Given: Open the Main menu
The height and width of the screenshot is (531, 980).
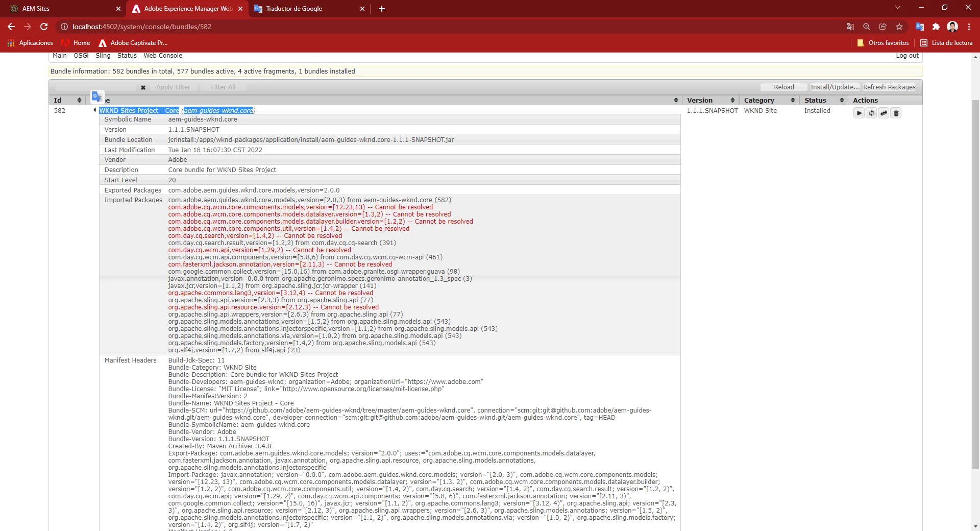Looking at the screenshot, I should 60,56.
